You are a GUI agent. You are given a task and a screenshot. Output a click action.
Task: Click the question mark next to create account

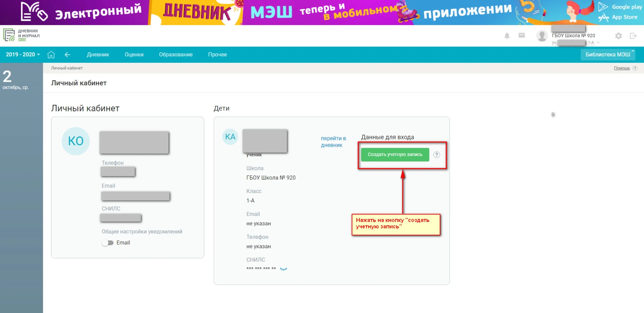coord(437,154)
